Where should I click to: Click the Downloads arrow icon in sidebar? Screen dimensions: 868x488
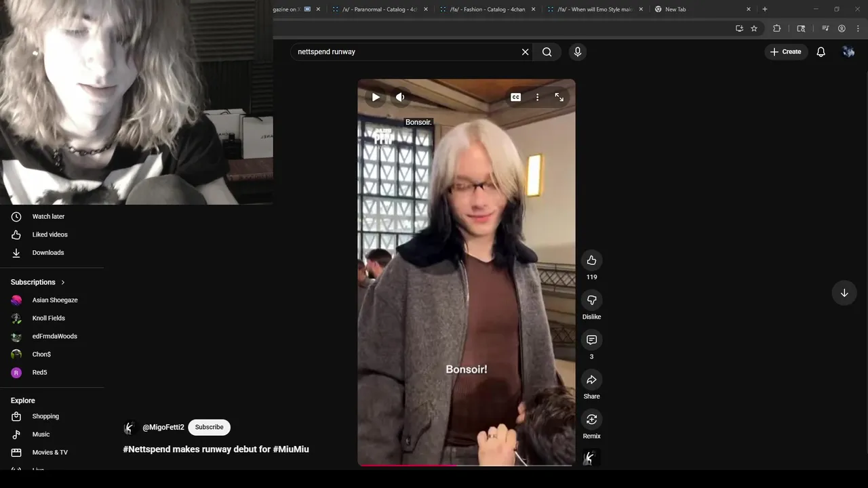click(x=16, y=253)
